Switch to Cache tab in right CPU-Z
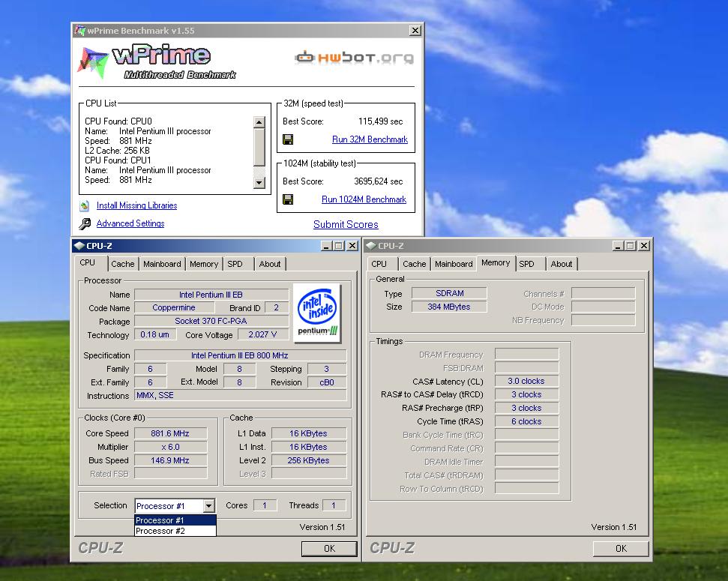Screen dimensions: 728x581 (x=414, y=264)
